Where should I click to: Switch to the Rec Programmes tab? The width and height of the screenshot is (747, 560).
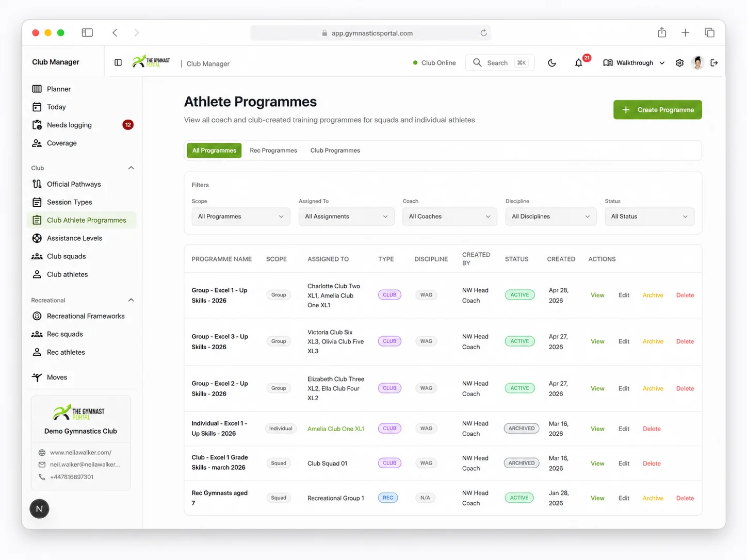coord(273,151)
